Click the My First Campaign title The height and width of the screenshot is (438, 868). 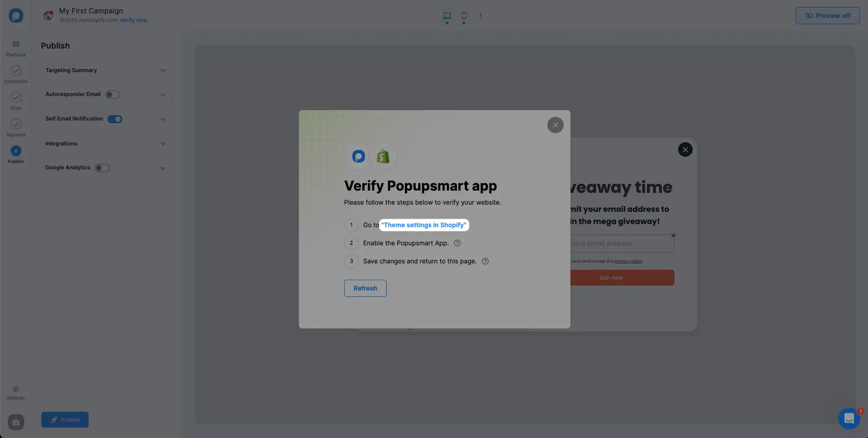91,11
